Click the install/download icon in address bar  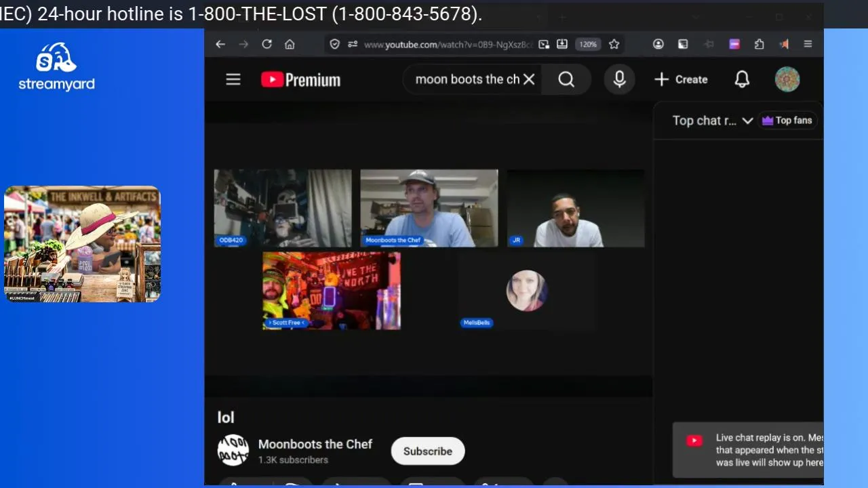(x=562, y=44)
